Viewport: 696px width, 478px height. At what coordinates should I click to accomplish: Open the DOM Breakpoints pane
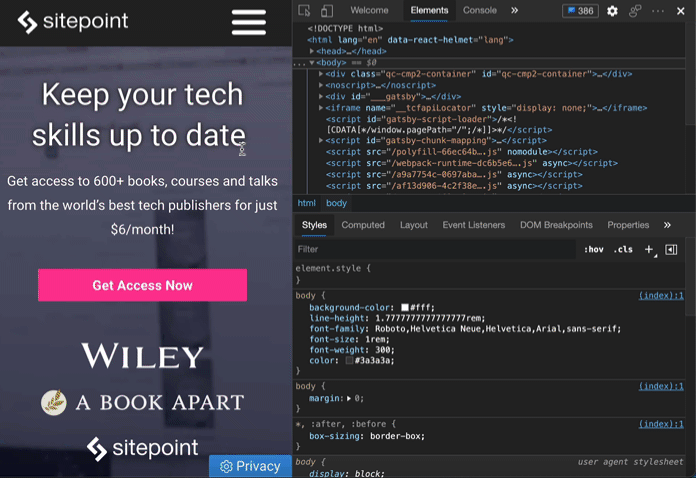pos(556,225)
